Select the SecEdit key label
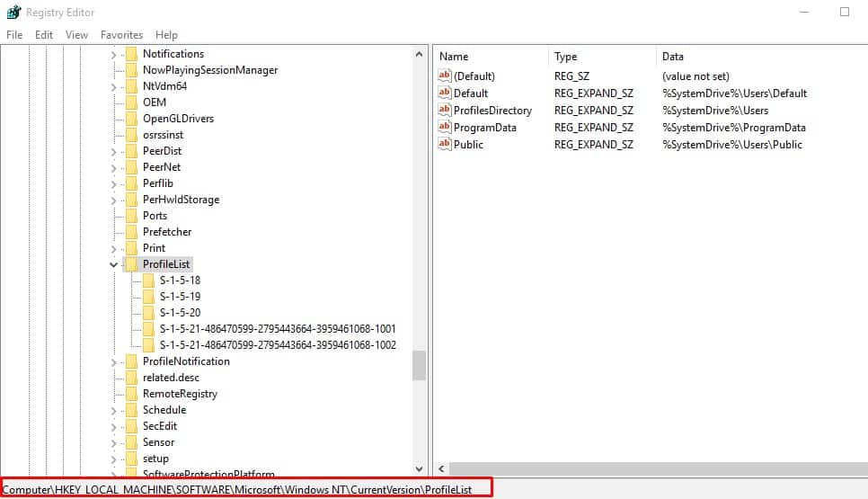This screenshot has height=499, width=868. click(160, 426)
